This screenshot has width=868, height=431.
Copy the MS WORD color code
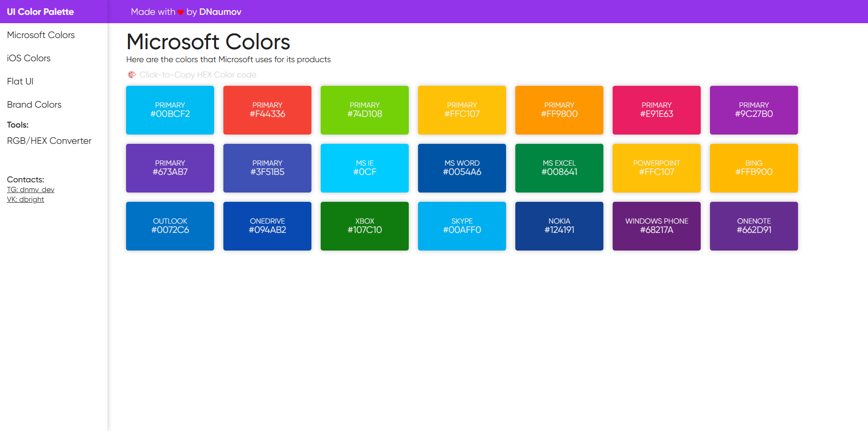462,168
